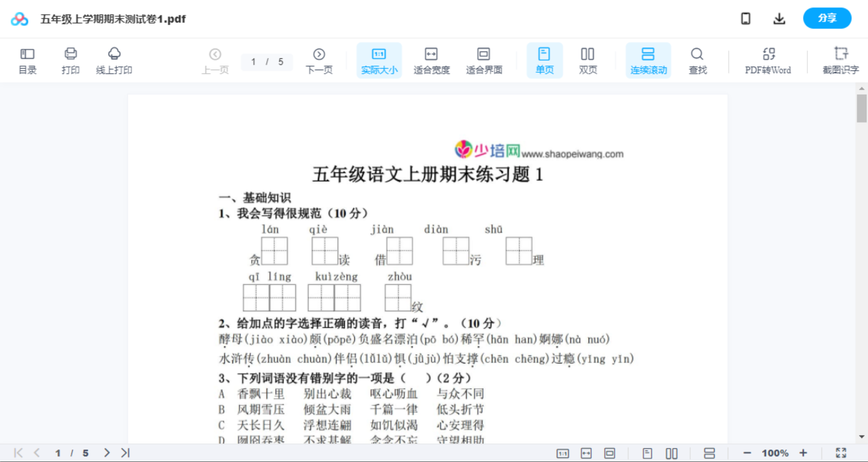868x462 pixels.
Task: Jump to first page in bottom bar
Action: [18, 453]
